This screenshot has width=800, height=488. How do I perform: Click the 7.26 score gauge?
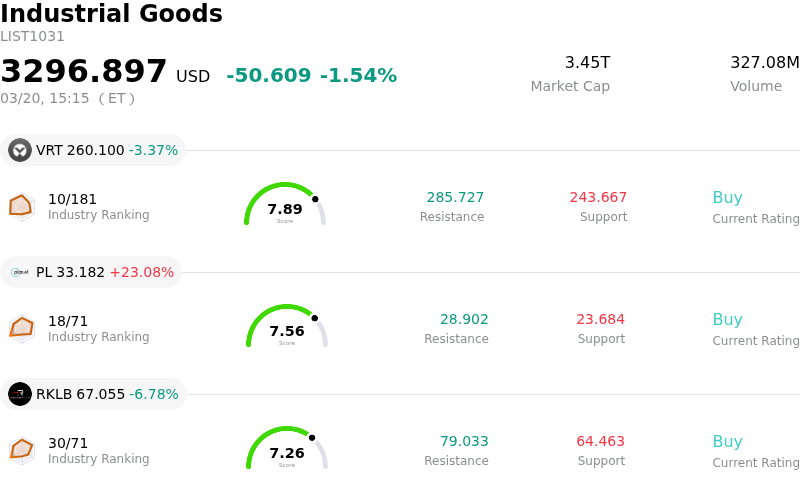click(287, 450)
